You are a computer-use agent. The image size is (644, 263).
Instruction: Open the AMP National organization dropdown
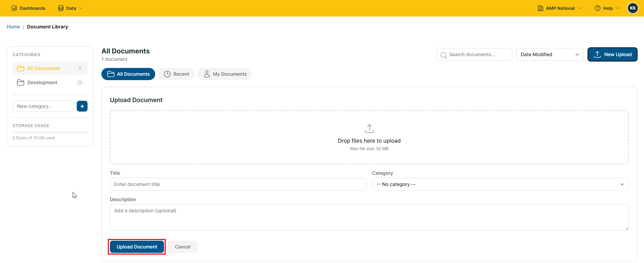point(559,8)
